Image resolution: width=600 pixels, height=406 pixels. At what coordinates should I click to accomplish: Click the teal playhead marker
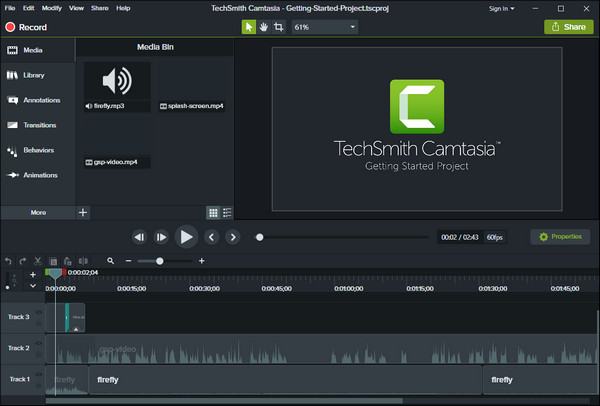pyautogui.click(x=55, y=273)
